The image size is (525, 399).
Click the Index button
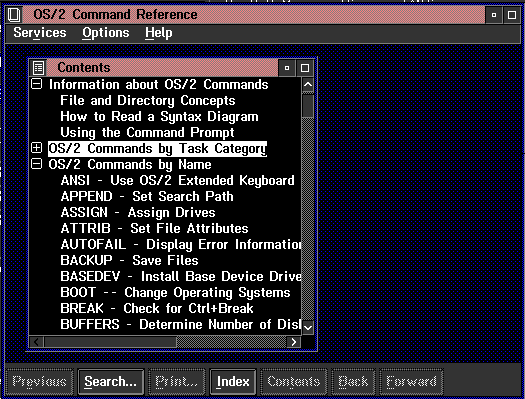click(233, 382)
